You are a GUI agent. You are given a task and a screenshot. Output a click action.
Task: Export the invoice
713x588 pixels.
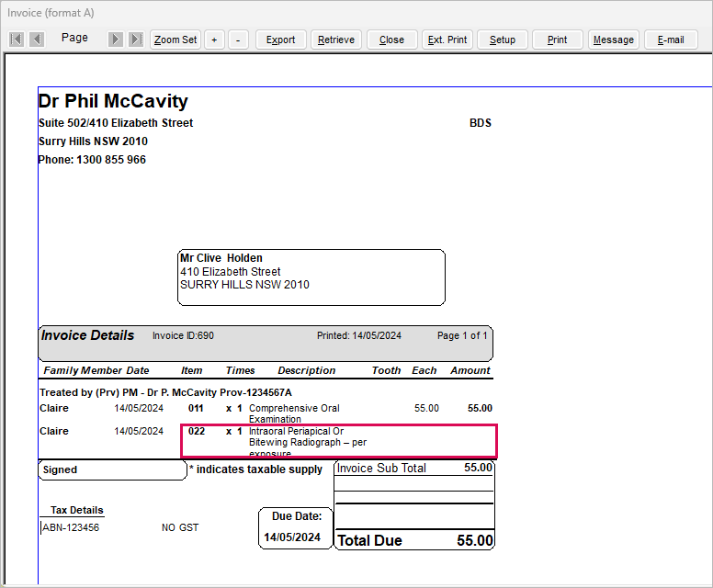(x=280, y=40)
